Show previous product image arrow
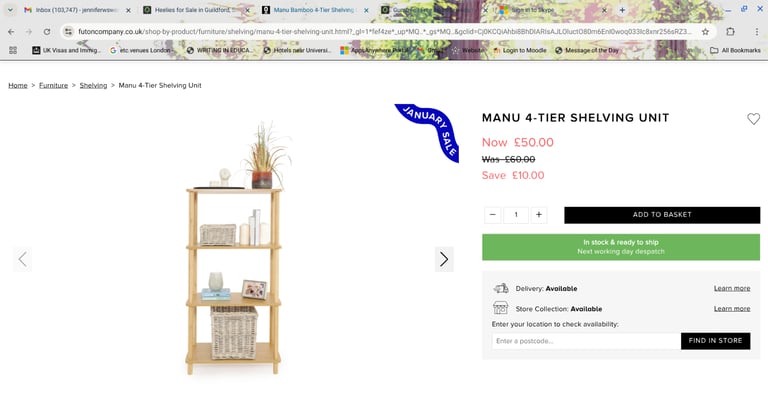This screenshot has width=768, height=408. point(23,259)
